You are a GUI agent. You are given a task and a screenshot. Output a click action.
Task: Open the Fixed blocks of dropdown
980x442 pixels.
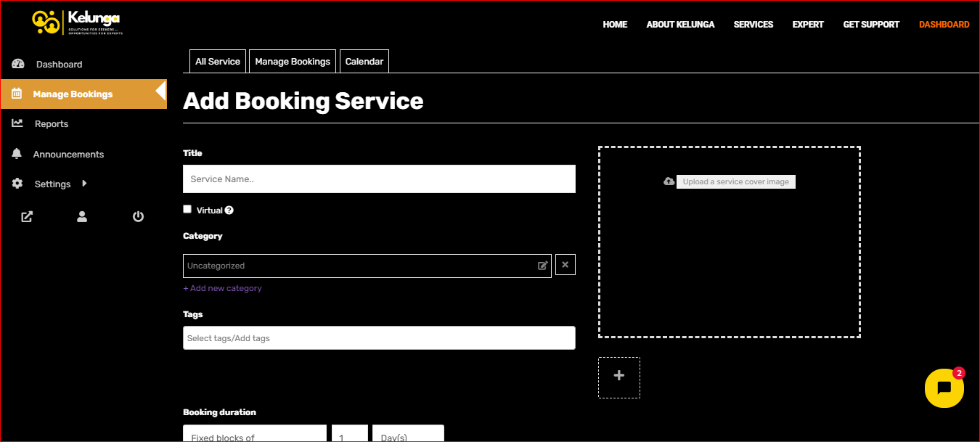[254, 434]
